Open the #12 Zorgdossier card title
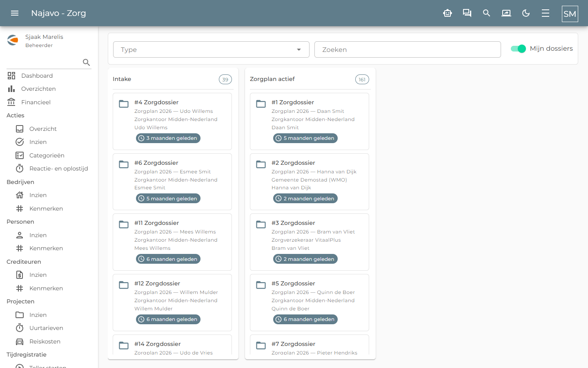The width and height of the screenshot is (588, 368). point(157,283)
